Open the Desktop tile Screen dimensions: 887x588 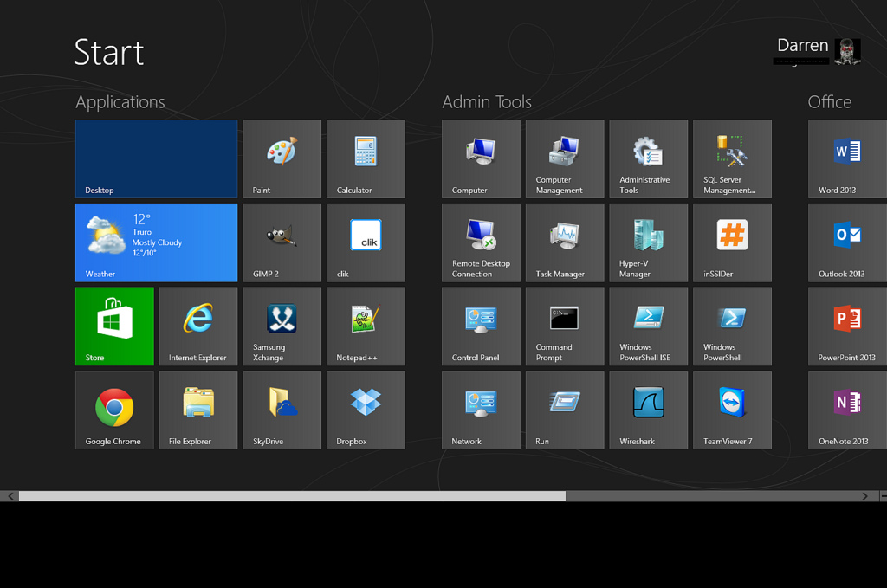[156, 158]
